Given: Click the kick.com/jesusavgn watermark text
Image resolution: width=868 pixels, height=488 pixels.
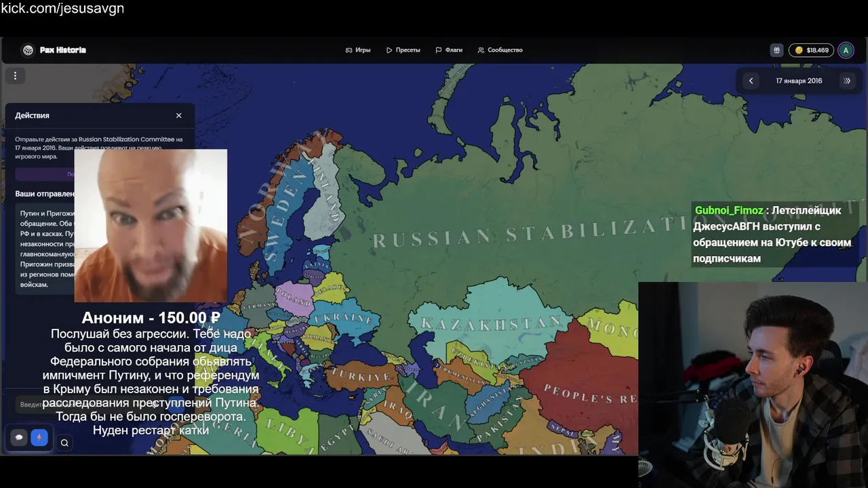Looking at the screenshot, I should tap(62, 9).
